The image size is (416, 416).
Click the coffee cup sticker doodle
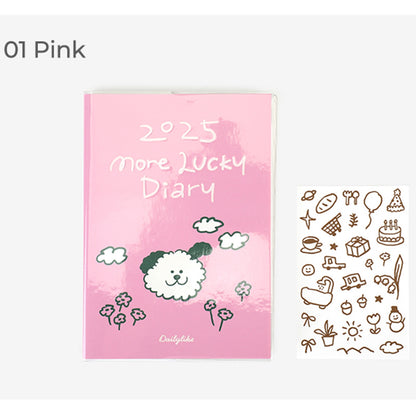312,245
